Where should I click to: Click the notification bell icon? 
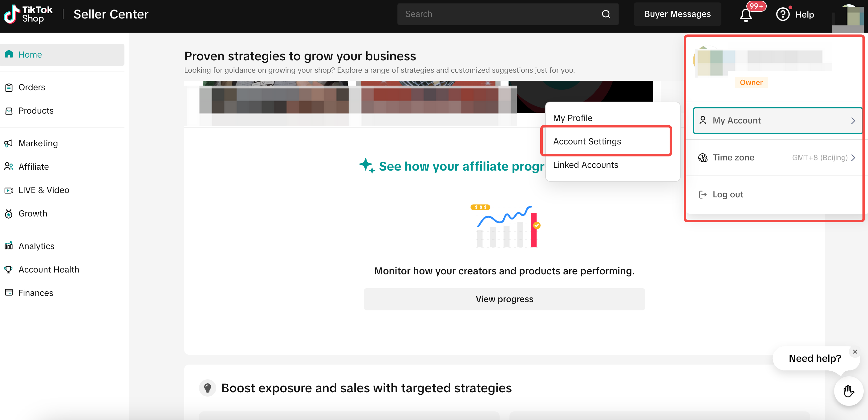(746, 15)
